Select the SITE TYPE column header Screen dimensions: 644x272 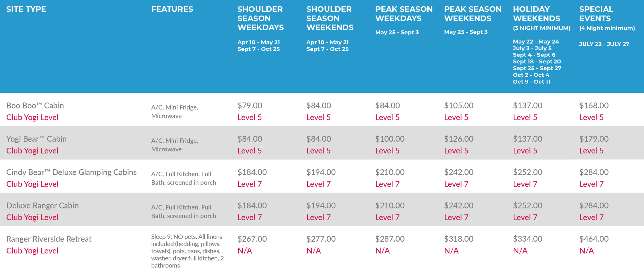(x=26, y=9)
